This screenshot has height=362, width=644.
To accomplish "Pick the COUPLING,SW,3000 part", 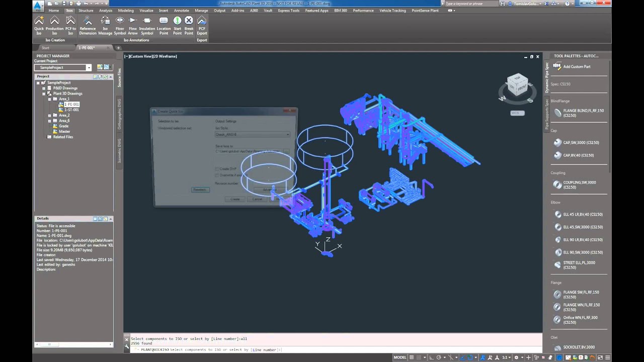I will click(x=575, y=185).
